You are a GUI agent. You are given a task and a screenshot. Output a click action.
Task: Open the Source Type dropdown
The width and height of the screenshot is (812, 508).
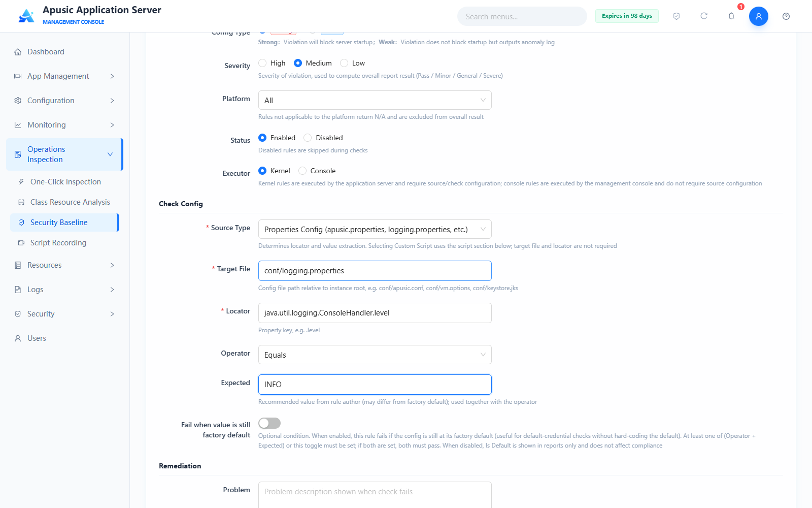click(375, 229)
